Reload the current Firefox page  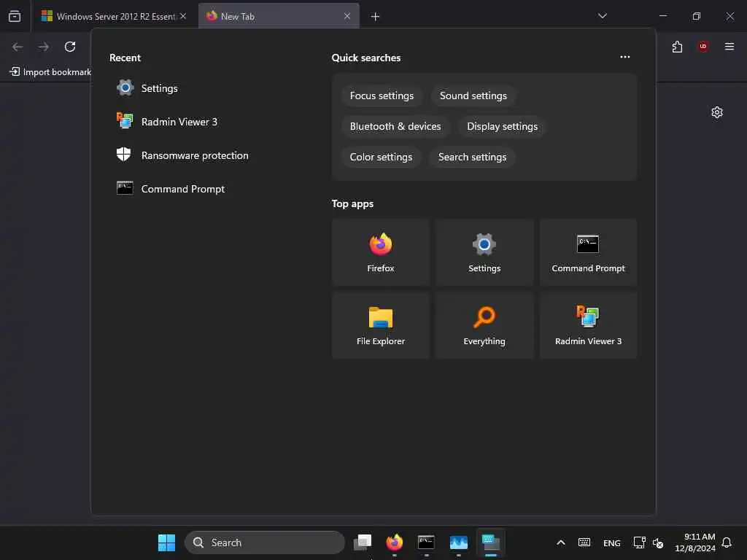point(70,47)
